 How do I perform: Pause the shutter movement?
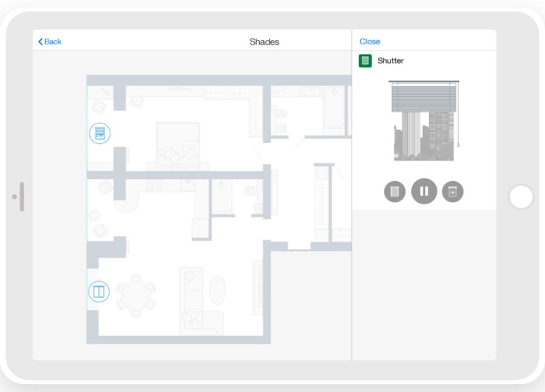tap(424, 192)
